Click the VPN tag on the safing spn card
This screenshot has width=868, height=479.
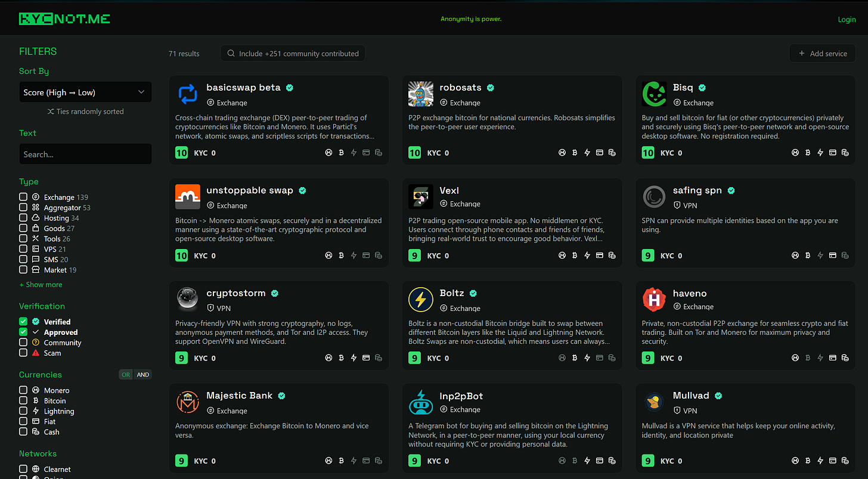coord(685,206)
